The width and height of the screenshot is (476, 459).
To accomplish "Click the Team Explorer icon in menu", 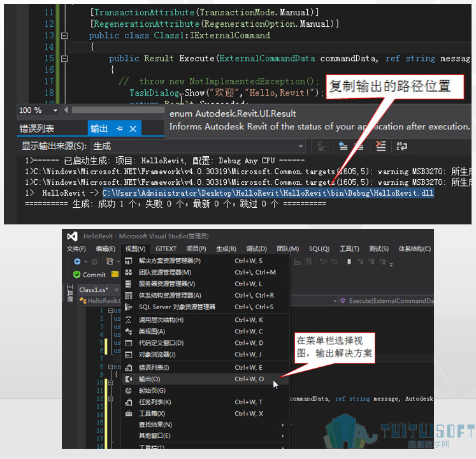I will [129, 272].
